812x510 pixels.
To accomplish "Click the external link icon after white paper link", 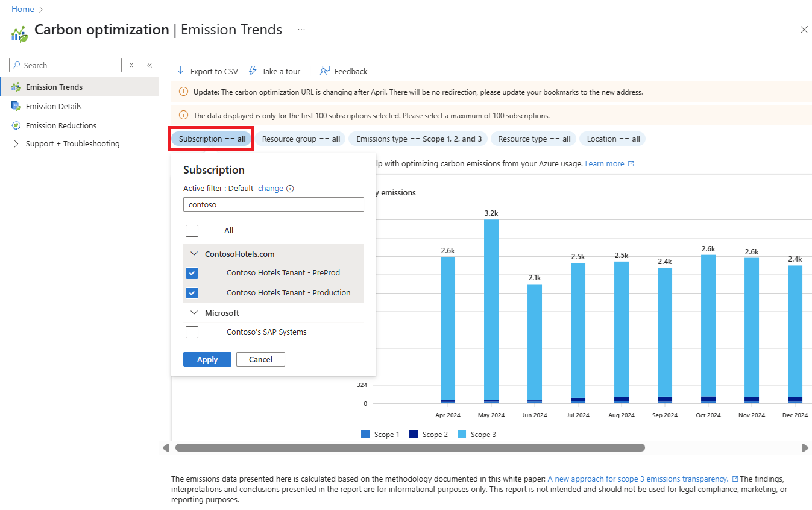I will click(735, 479).
